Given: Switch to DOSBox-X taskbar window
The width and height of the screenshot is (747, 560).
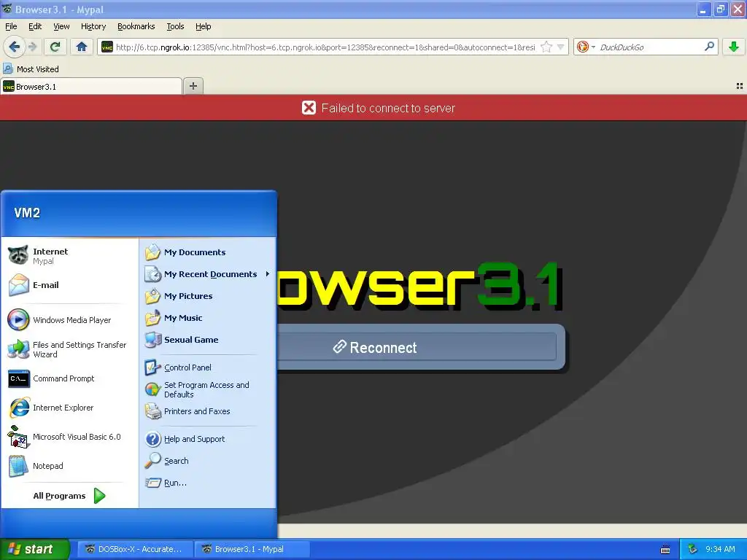Looking at the screenshot, I should [135, 549].
